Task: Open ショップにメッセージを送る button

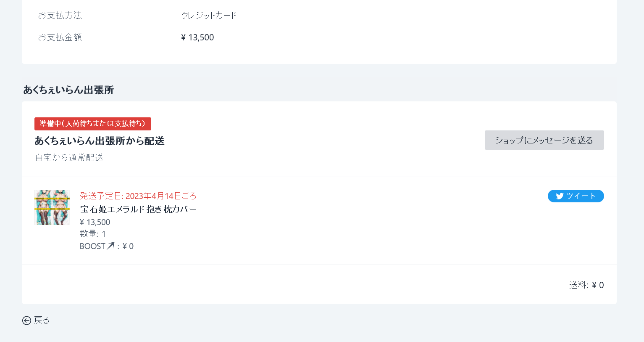Action: pos(544,140)
